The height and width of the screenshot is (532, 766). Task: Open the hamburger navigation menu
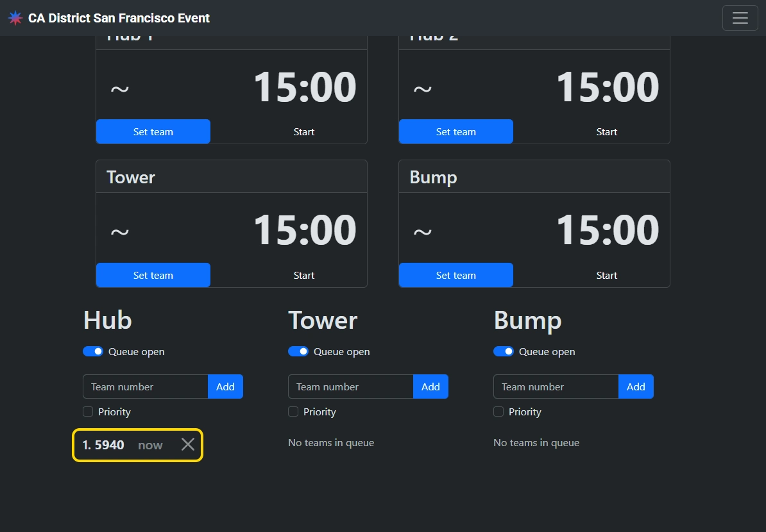[740, 18]
